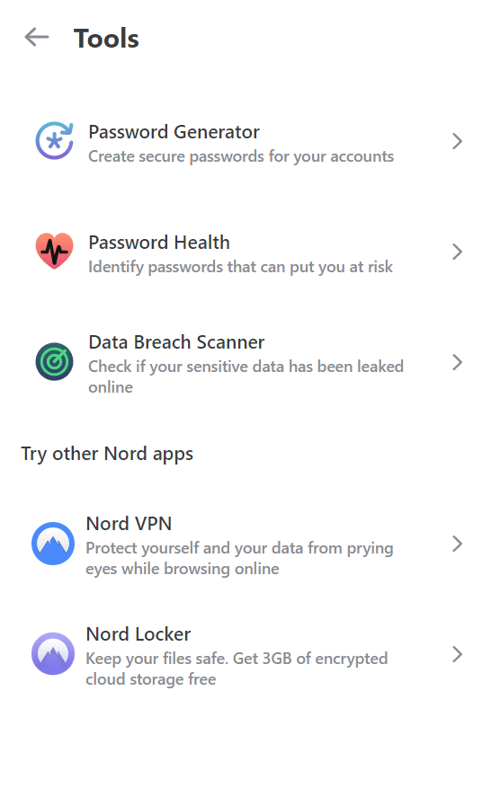Click the Password Health heart icon

tap(54, 251)
